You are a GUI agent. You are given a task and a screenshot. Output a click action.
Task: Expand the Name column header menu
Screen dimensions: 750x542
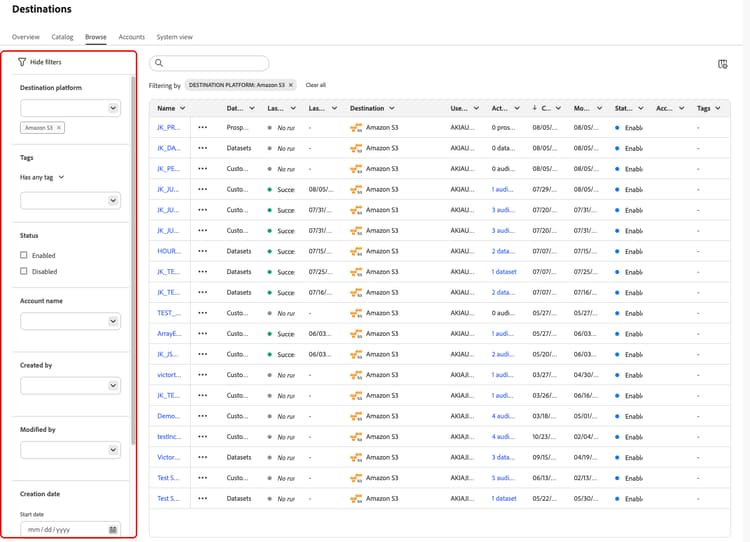(x=182, y=108)
